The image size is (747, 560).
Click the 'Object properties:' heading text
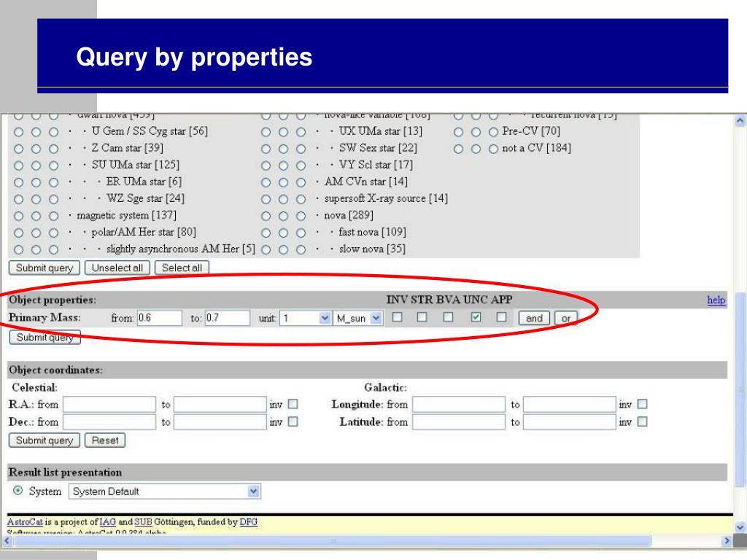(53, 300)
